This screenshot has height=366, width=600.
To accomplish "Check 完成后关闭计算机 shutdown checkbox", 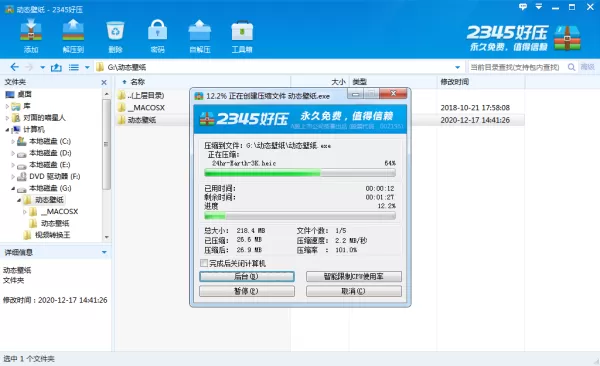I will click(x=204, y=263).
